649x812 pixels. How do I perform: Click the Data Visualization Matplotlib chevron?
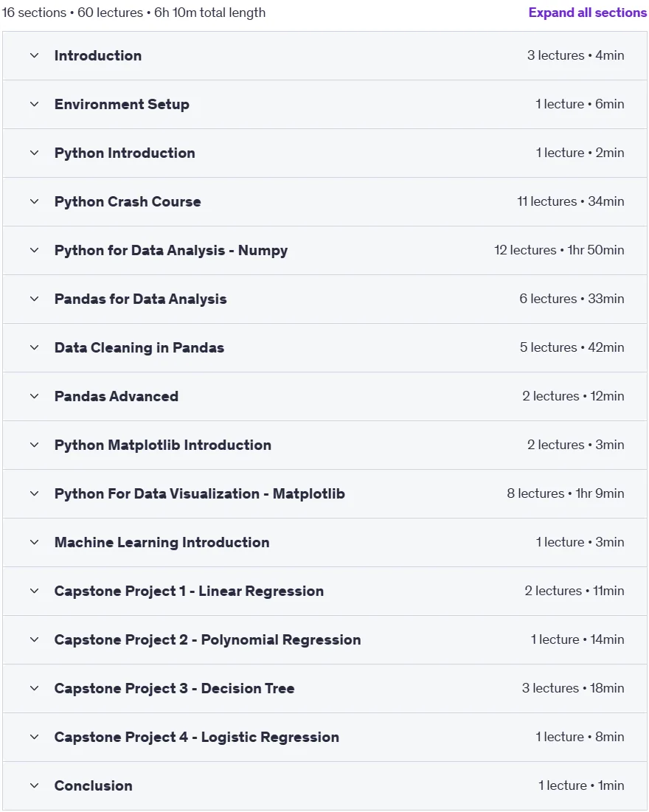pyautogui.click(x=34, y=493)
